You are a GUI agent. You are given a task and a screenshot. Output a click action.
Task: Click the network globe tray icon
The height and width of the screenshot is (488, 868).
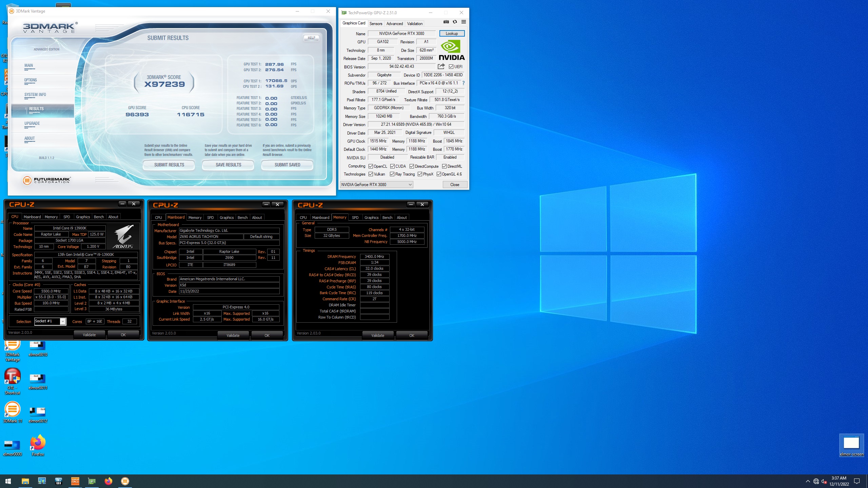tap(816, 481)
